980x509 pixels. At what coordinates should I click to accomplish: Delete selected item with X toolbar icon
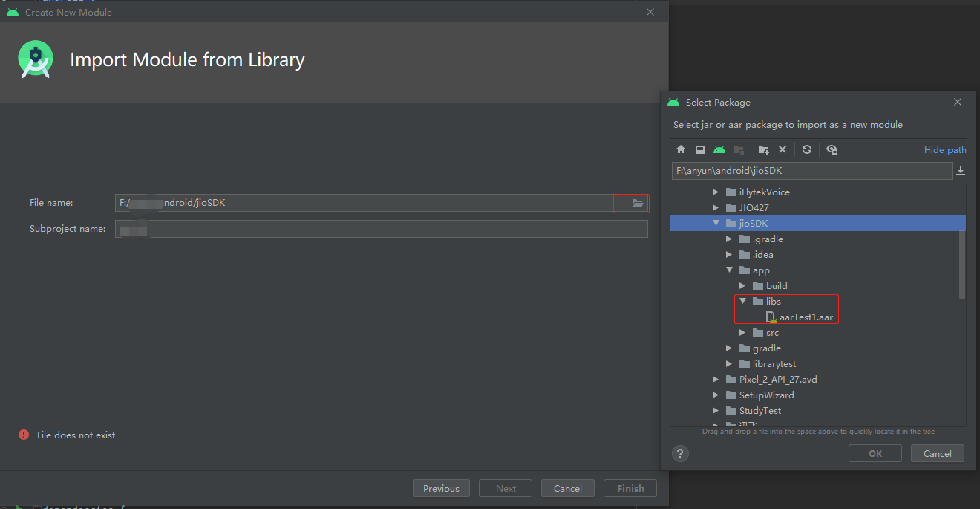(x=783, y=149)
